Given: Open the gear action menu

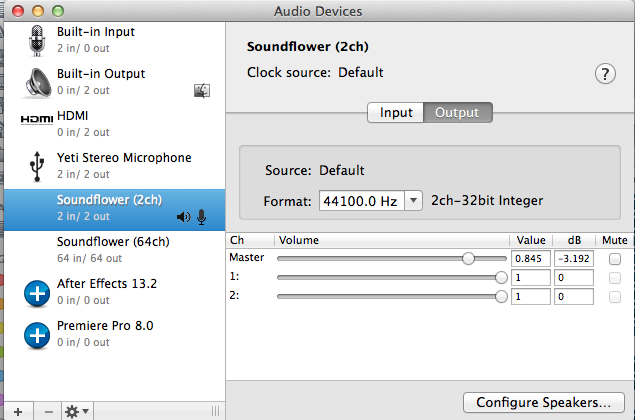Looking at the screenshot, I should (x=77, y=411).
